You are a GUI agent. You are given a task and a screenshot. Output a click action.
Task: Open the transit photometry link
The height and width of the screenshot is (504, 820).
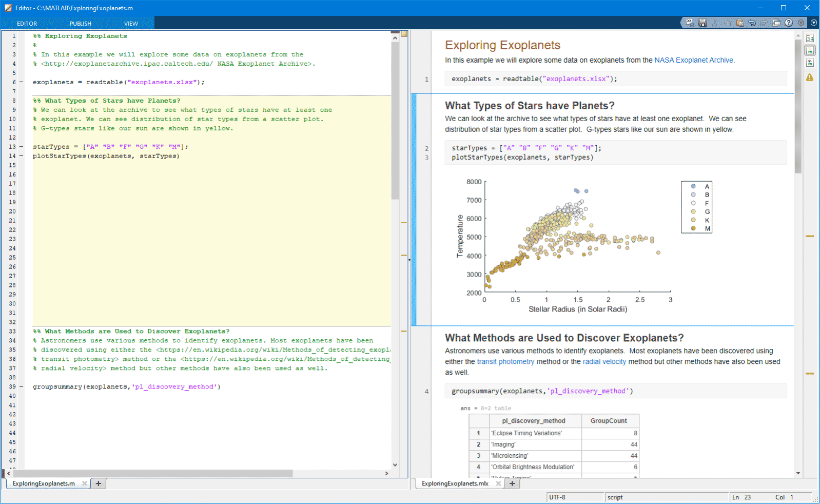[505, 362]
